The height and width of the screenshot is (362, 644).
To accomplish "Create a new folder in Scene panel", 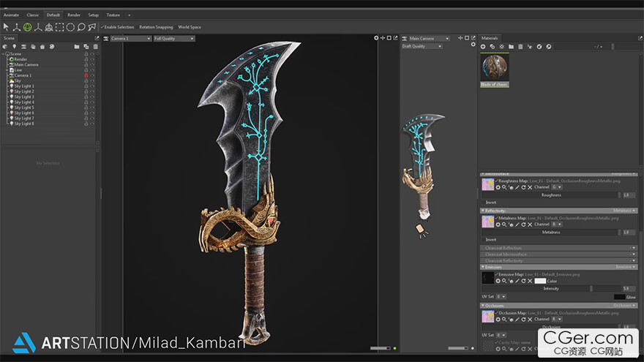I will coord(77,47).
